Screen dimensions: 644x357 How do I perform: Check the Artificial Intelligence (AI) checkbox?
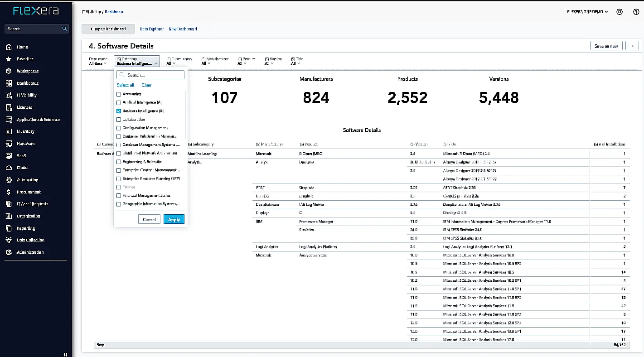pyautogui.click(x=119, y=102)
